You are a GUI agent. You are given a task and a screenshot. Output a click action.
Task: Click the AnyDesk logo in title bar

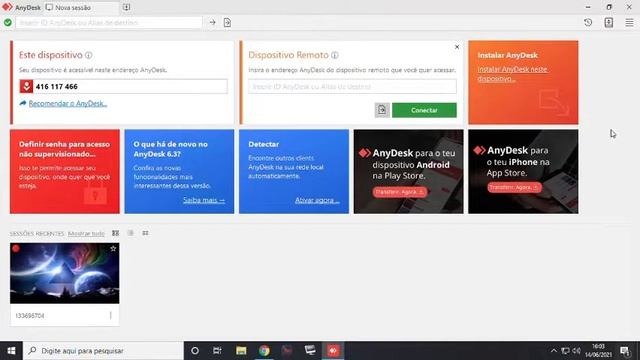coord(7,7)
